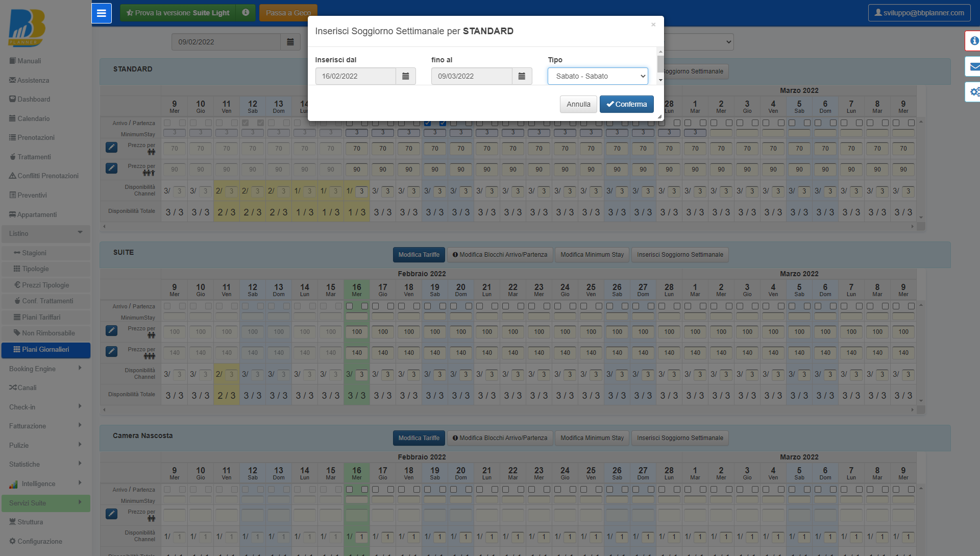Image resolution: width=980 pixels, height=556 pixels.
Task: Click pencil edit icon for STANDARD 70 price row
Action: tap(111, 147)
